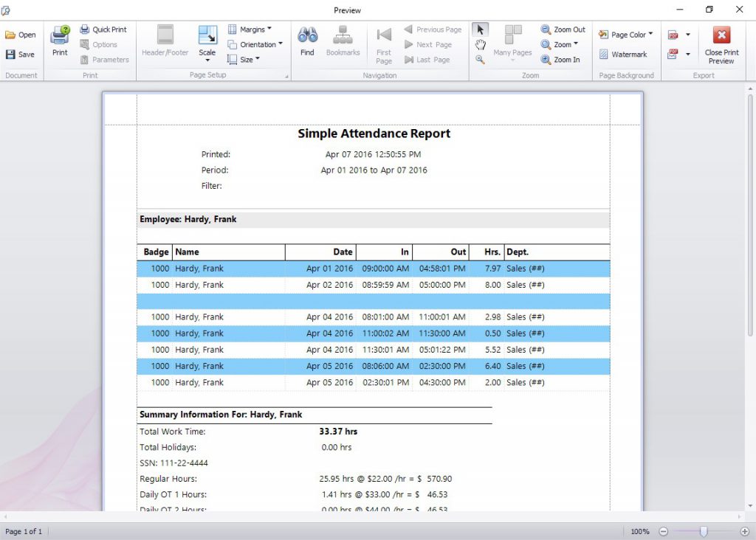Open the Margins dropdown
Screen dimensions: 756x540
254,29
